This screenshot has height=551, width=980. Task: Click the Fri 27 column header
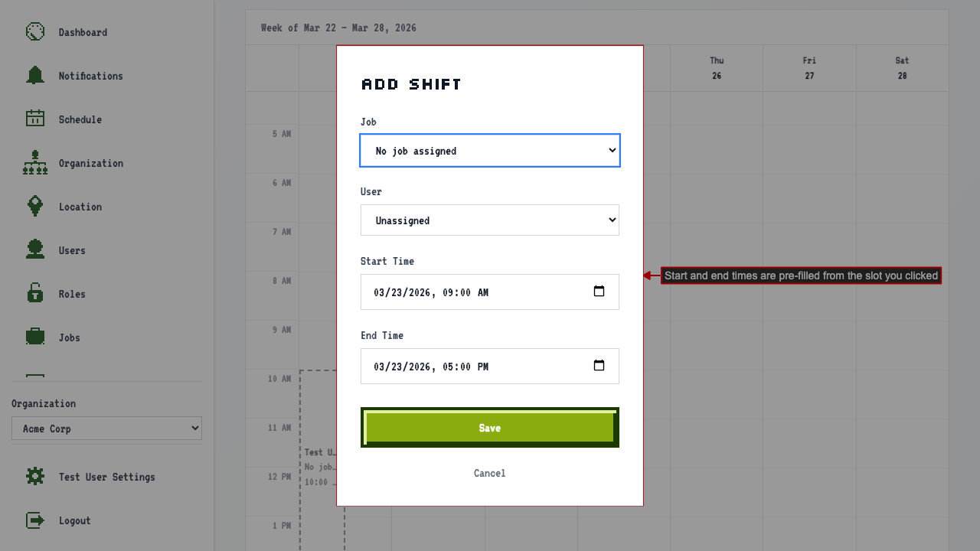click(x=809, y=68)
